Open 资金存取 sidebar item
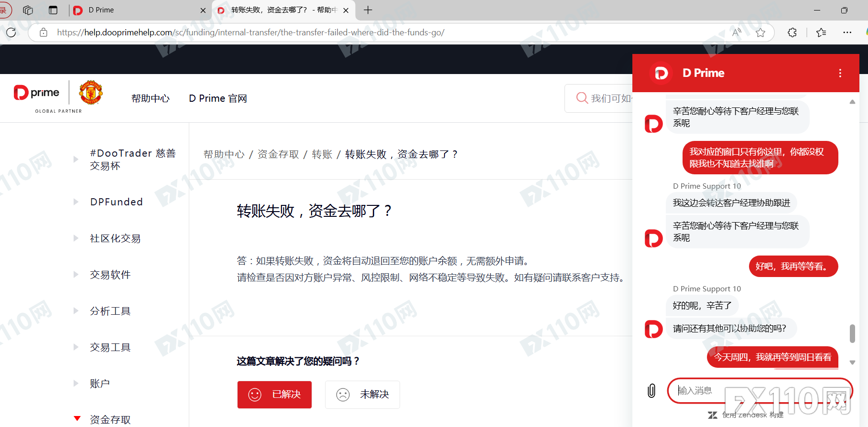 (x=110, y=420)
